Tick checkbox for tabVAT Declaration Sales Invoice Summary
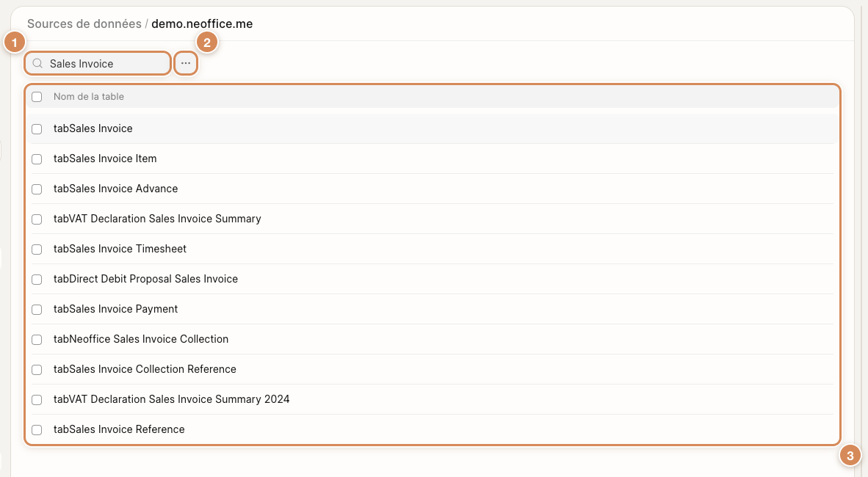 (x=37, y=219)
